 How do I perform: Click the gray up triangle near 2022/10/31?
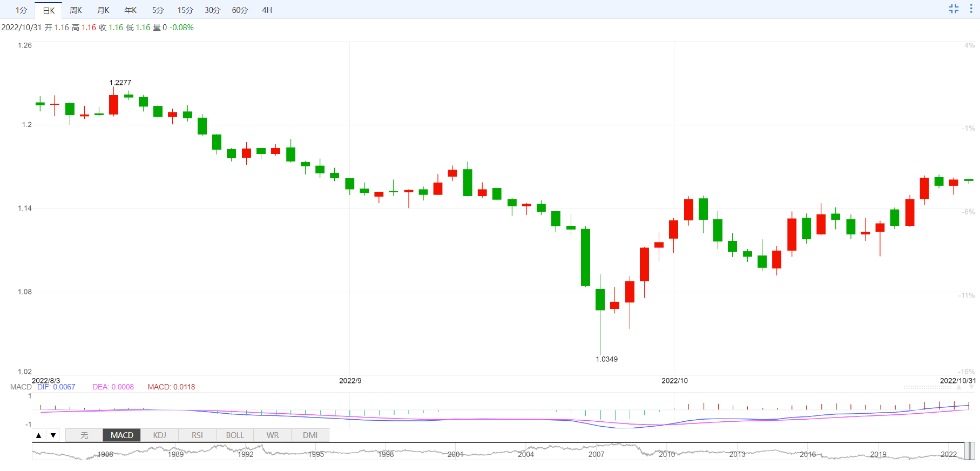pos(959,387)
